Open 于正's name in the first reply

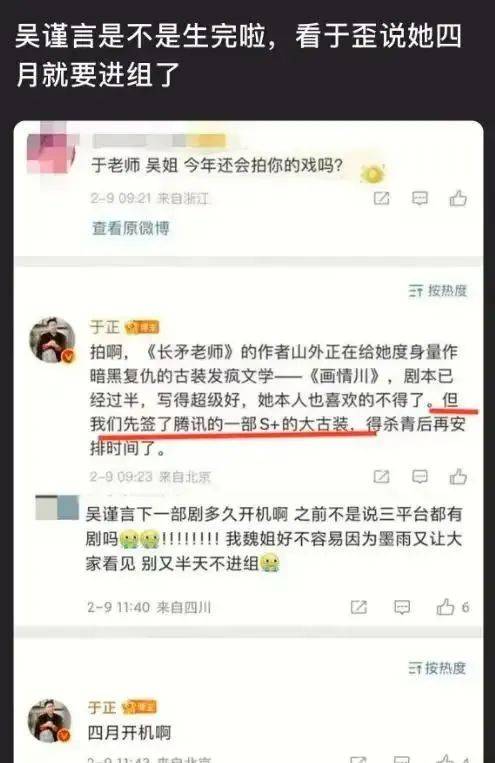tap(104, 327)
